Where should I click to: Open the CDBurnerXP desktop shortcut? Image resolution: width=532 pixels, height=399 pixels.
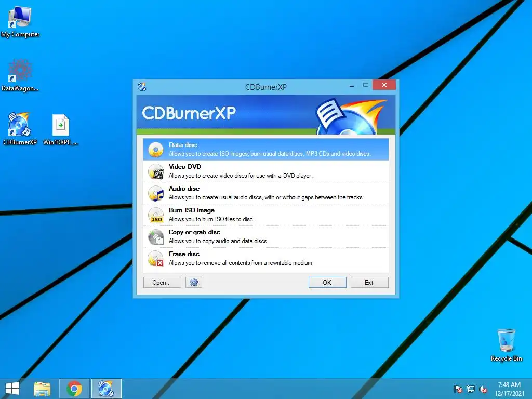tap(20, 129)
